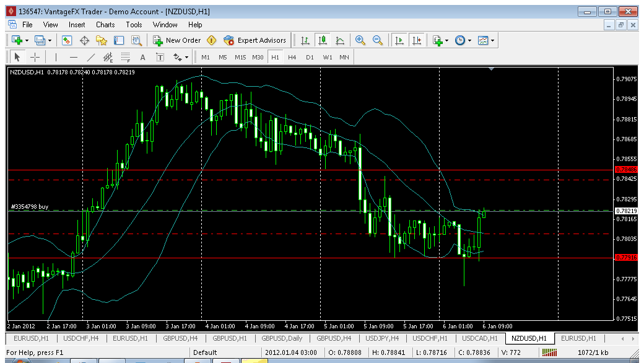Image resolution: width=644 pixels, height=363 pixels.
Task: Click the Templates icon
Action: (484, 40)
